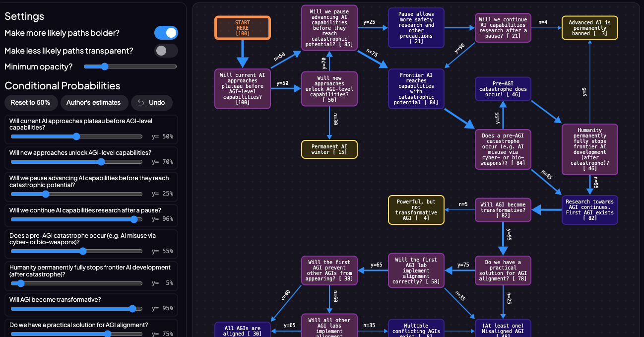Screen dimensions: 644x337
Task: Click the "Advanced AI is permanently banned" node
Action: [x=589, y=28]
